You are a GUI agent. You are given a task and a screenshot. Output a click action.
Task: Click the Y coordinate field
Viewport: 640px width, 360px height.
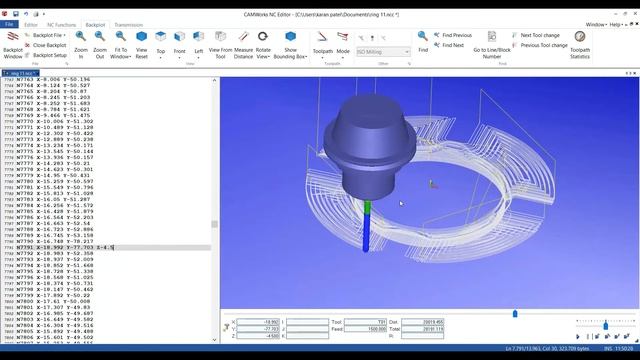258,329
